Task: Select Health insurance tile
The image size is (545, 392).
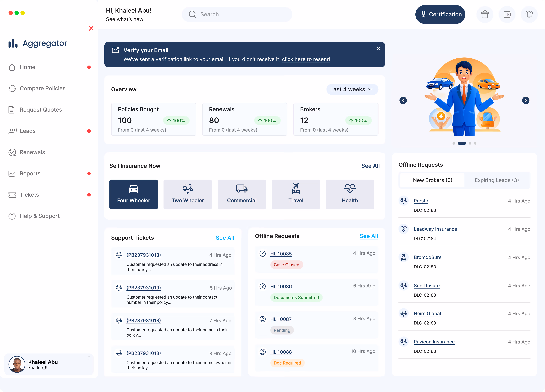Action: click(x=350, y=194)
